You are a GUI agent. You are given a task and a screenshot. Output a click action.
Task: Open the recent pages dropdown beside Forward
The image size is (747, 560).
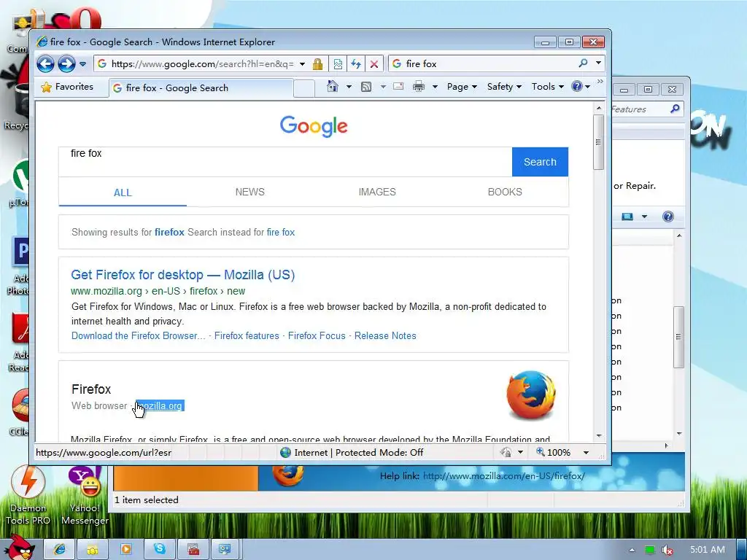(83, 64)
